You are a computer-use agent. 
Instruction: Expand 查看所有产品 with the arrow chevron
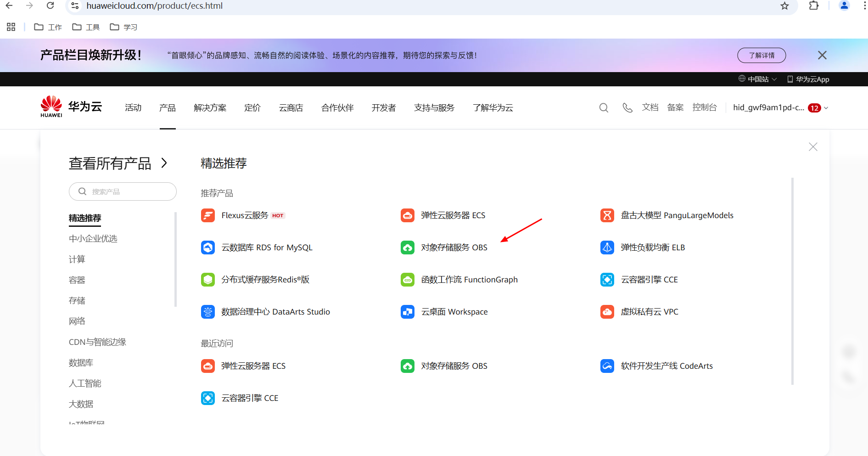tap(164, 163)
